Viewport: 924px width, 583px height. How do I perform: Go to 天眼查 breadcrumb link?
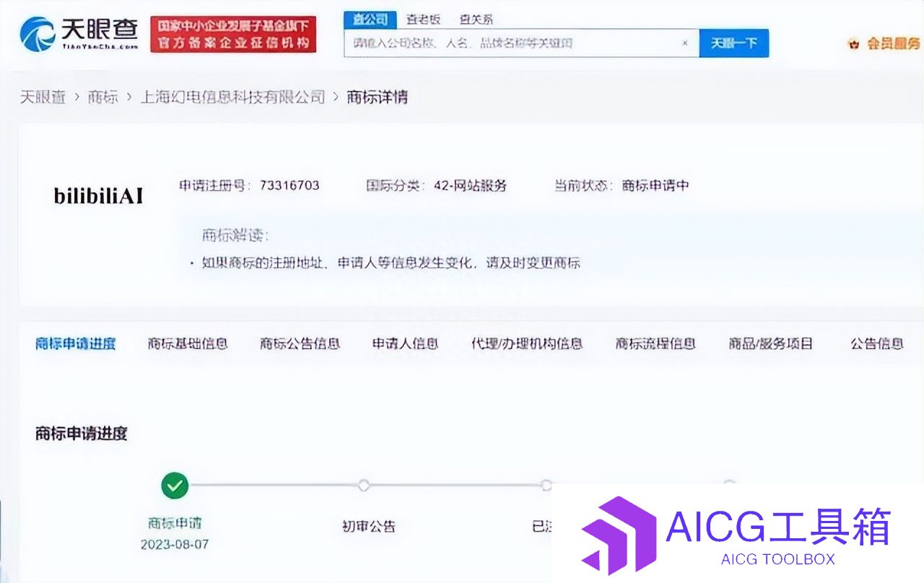tap(43, 97)
